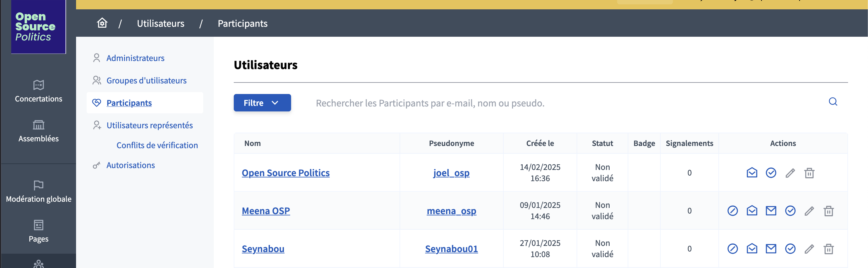Click pencil edit icon for joel_osp
The width and height of the screenshot is (868, 268).
point(790,173)
